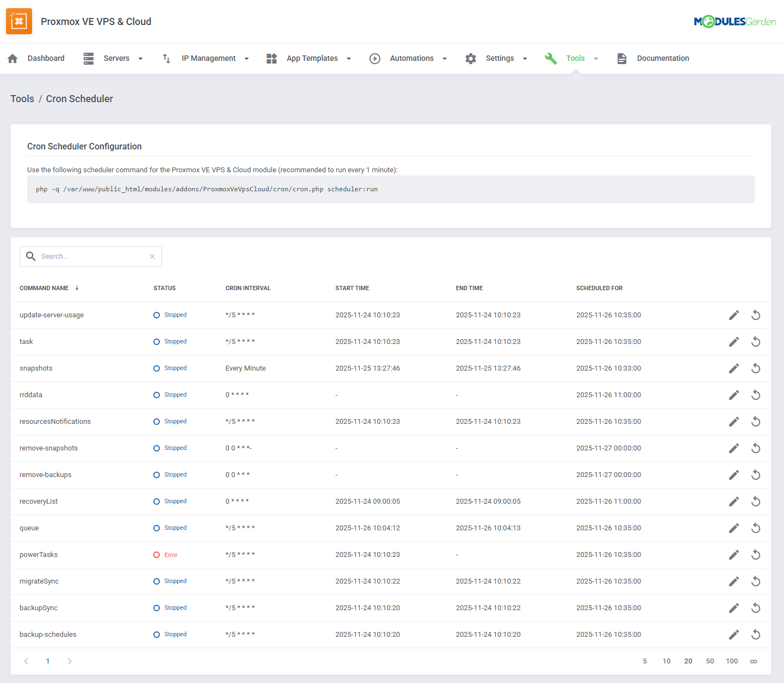Viewport: 784px width, 683px height.
Task: Show 5 entries per page
Action: coord(645,661)
